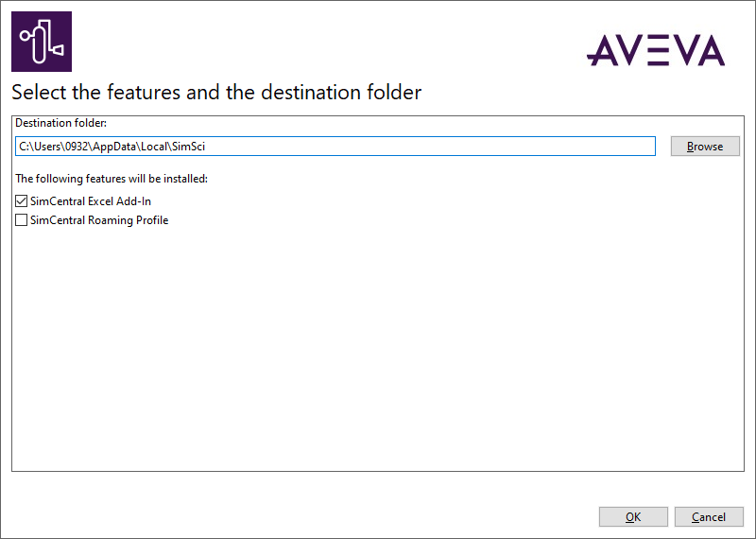This screenshot has width=756, height=539.
Task: Click the AppData segment of the path
Action: [113, 147]
